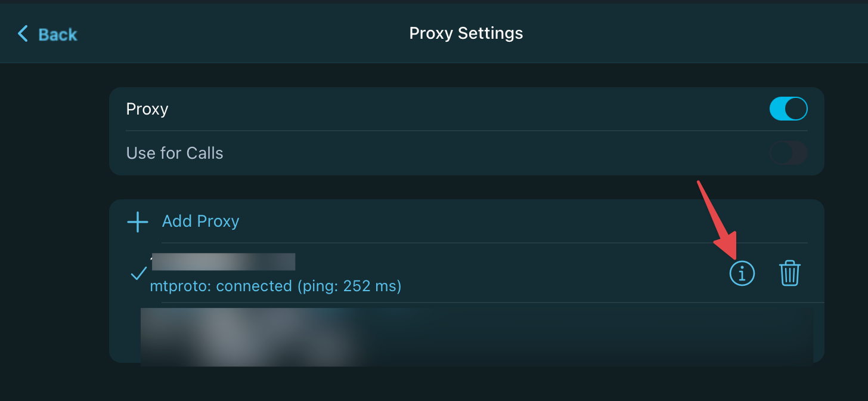The width and height of the screenshot is (868, 401).
Task: Click the back chevron arrow icon
Action: (x=23, y=33)
